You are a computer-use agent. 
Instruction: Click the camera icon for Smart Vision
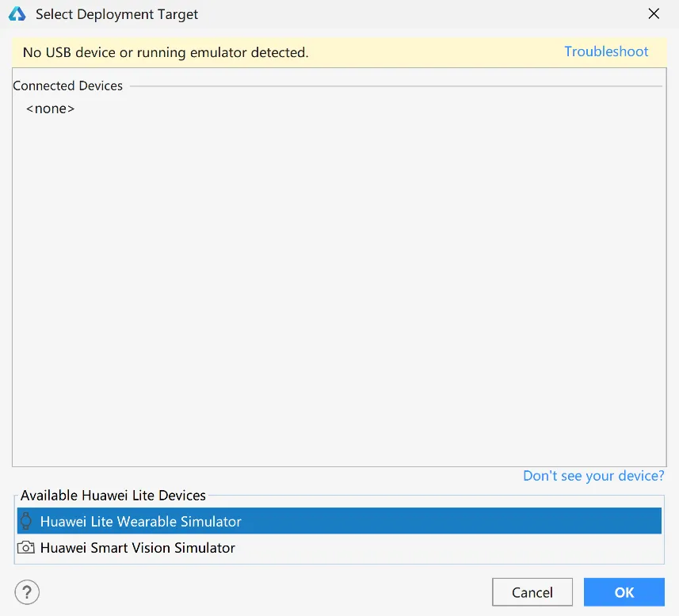[x=26, y=548]
